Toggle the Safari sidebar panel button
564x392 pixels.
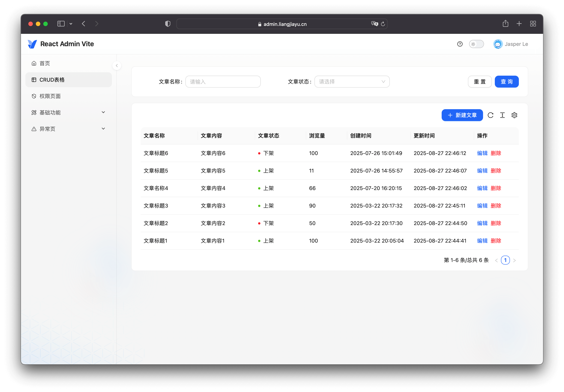[x=61, y=23]
